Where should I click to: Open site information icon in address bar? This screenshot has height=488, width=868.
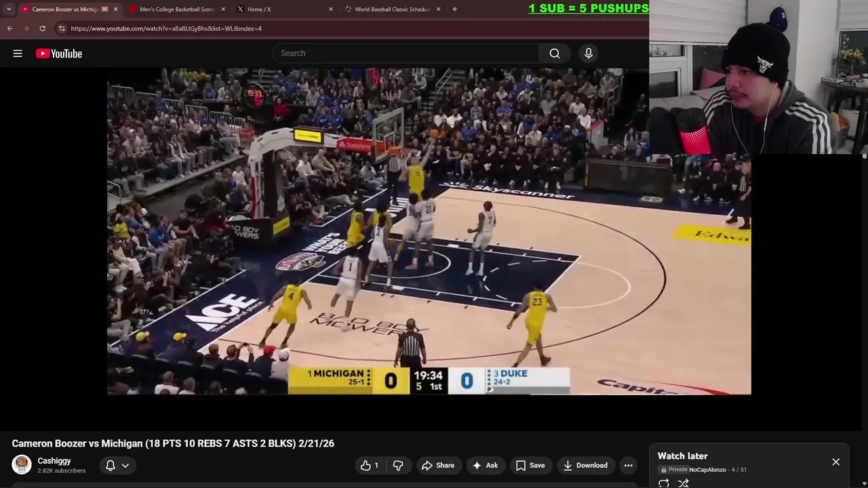[x=62, y=28]
